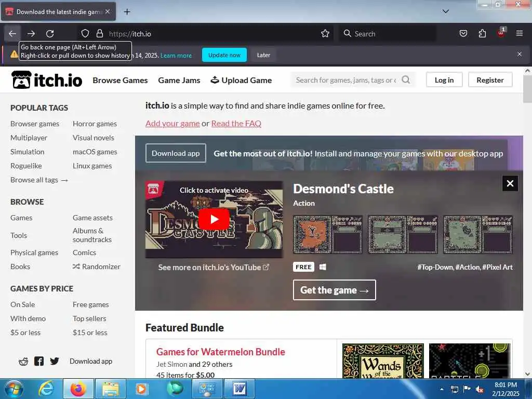Image resolution: width=532 pixels, height=399 pixels.
Task: Click the Firefox forward arrow button
Action: click(31, 34)
